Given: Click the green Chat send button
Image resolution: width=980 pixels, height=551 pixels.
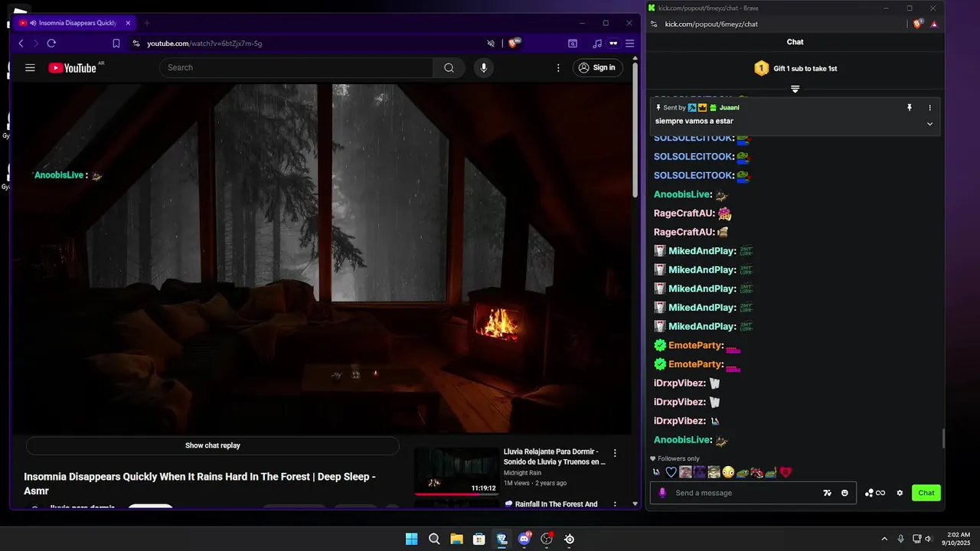Looking at the screenshot, I should [x=926, y=493].
